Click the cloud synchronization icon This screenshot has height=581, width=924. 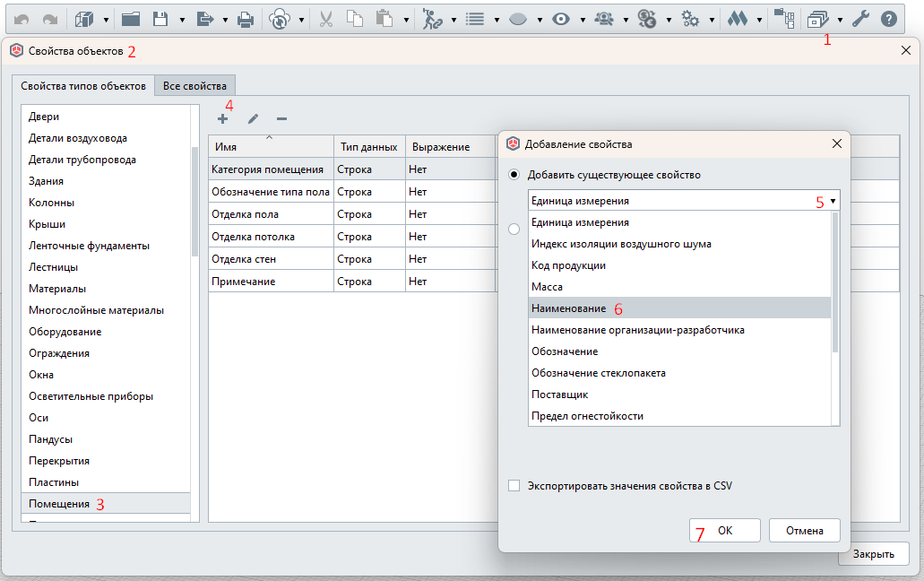[x=280, y=20]
